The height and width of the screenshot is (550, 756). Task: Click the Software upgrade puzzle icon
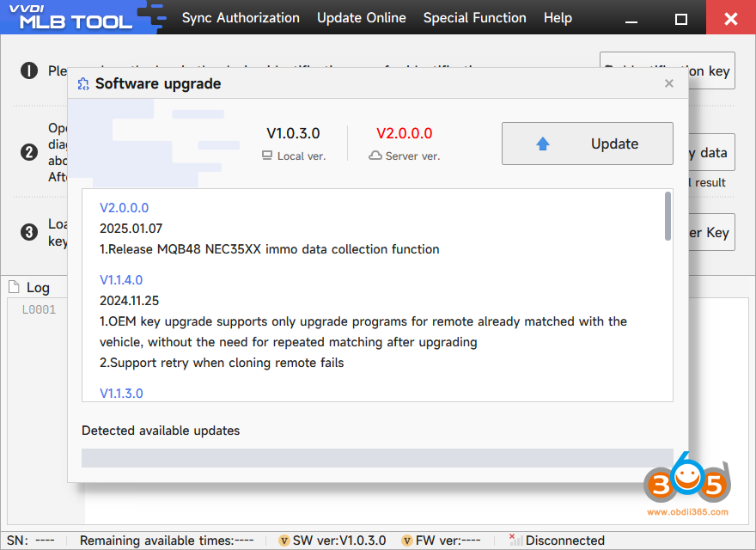tap(83, 84)
